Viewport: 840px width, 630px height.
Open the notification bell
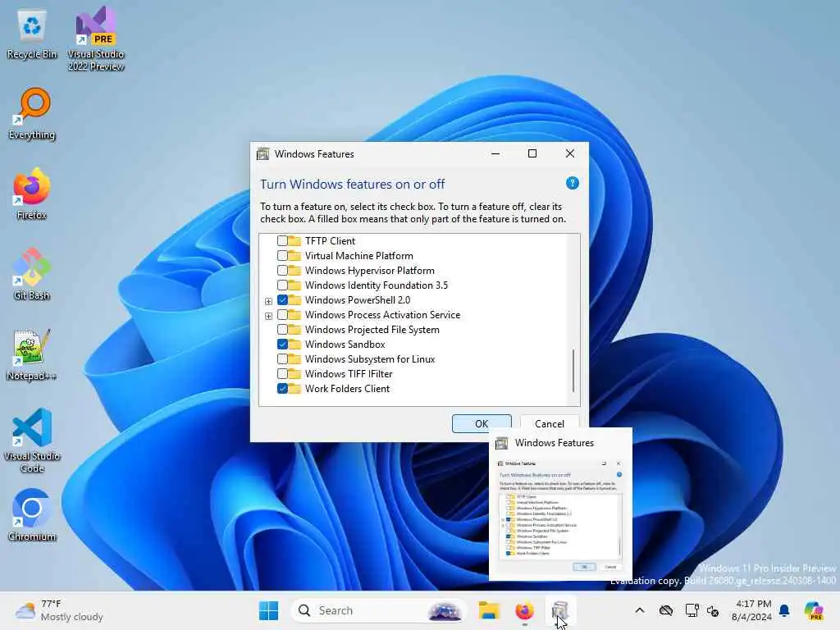[x=784, y=610]
